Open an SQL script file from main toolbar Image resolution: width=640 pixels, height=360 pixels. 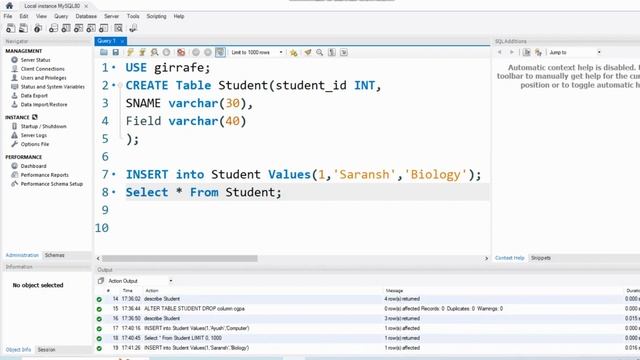coord(24,28)
